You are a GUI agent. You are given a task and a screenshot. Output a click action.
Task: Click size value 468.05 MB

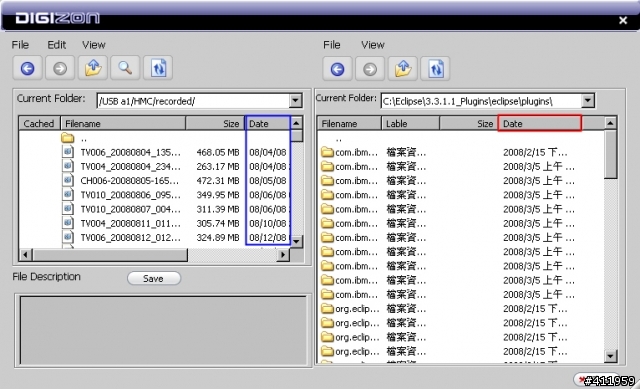click(x=218, y=152)
